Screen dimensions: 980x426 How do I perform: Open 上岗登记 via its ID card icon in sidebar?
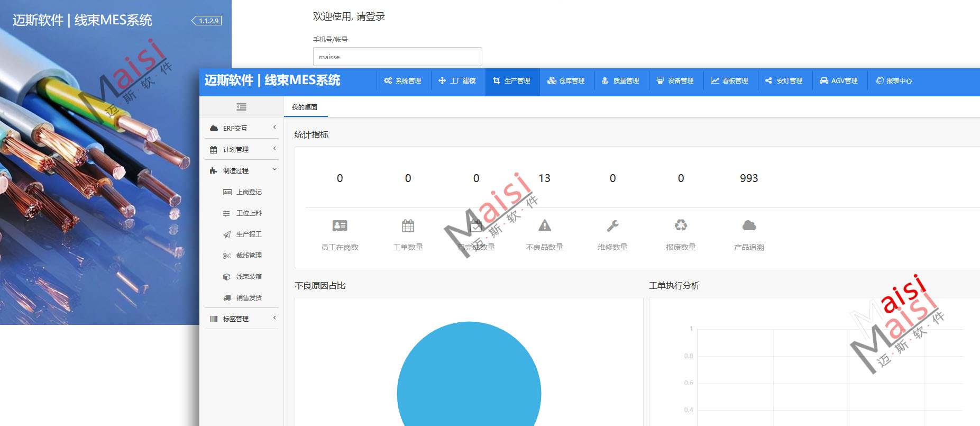click(227, 192)
